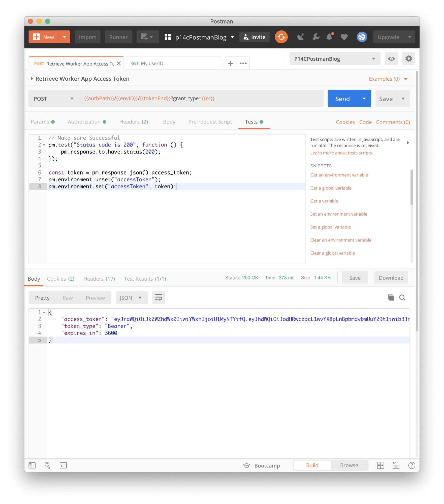Click the sync status orange icon
444x504 pixels.
281,37
